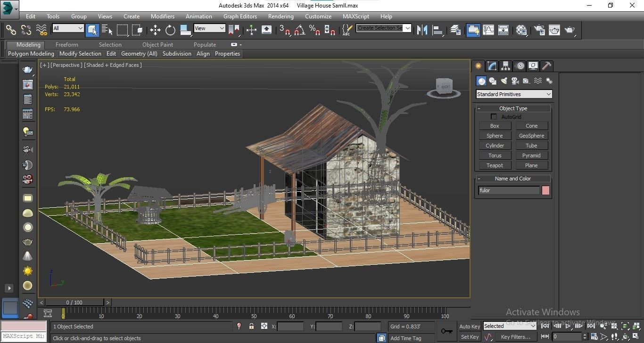The height and width of the screenshot is (343, 644).
Task: Collapse the Name and Color rollout
Action: 513,179
